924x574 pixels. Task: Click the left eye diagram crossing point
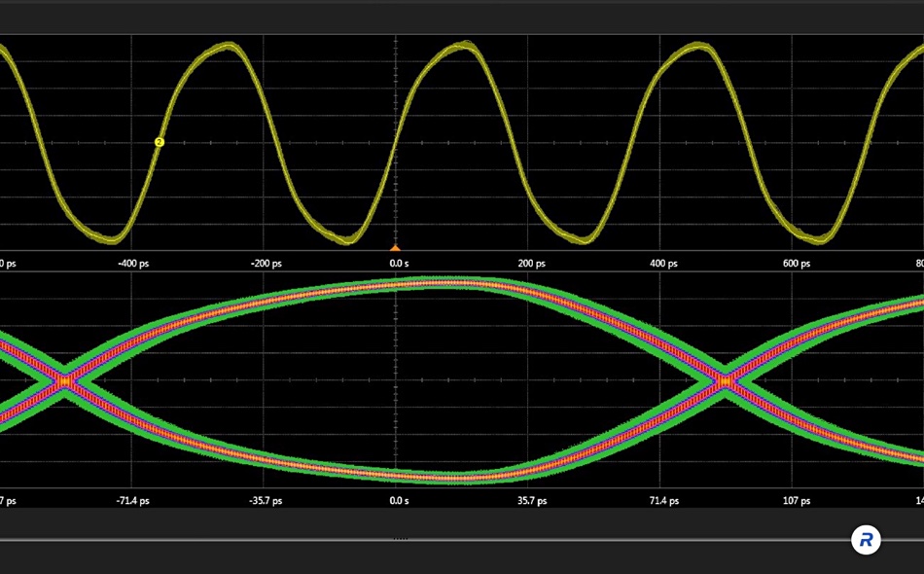(x=65, y=381)
